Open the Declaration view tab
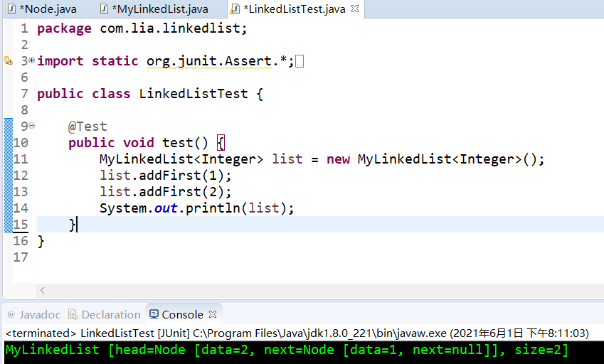Screen dimensions: 604x364 (105, 315)
